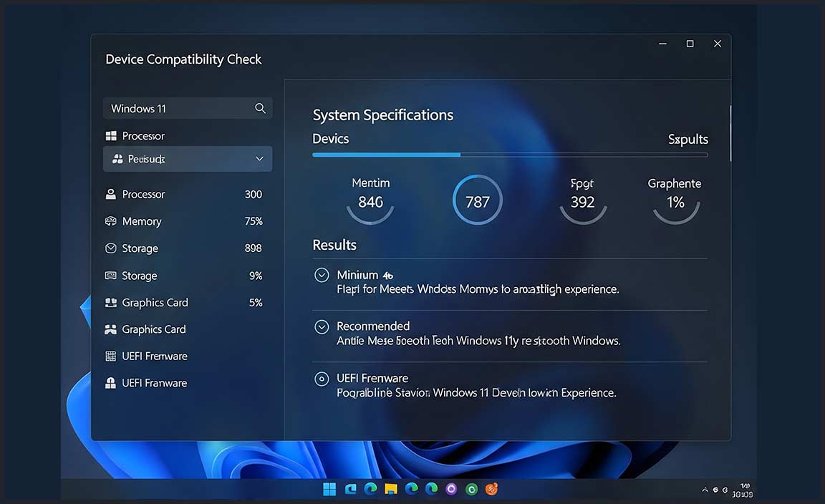
Task: Expand the Peuisudt dropdown chevron
Action: click(x=259, y=159)
